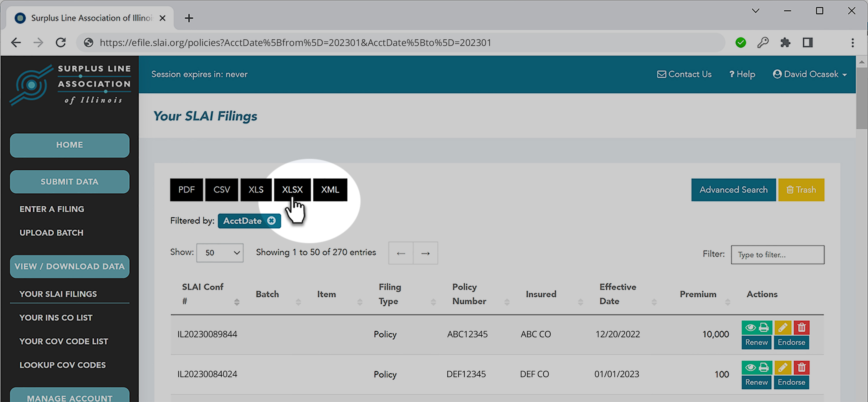Export filings as XLS
The image size is (868, 402).
coord(256,190)
